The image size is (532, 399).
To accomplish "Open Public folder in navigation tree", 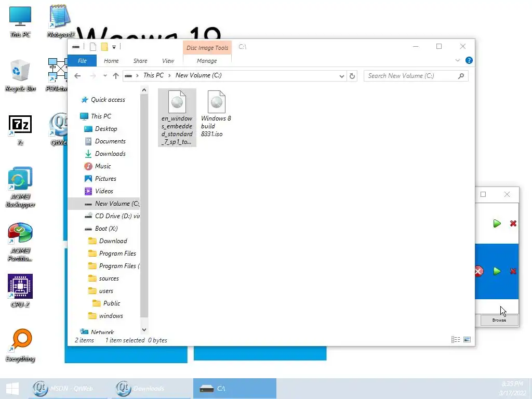I will coord(106,303).
